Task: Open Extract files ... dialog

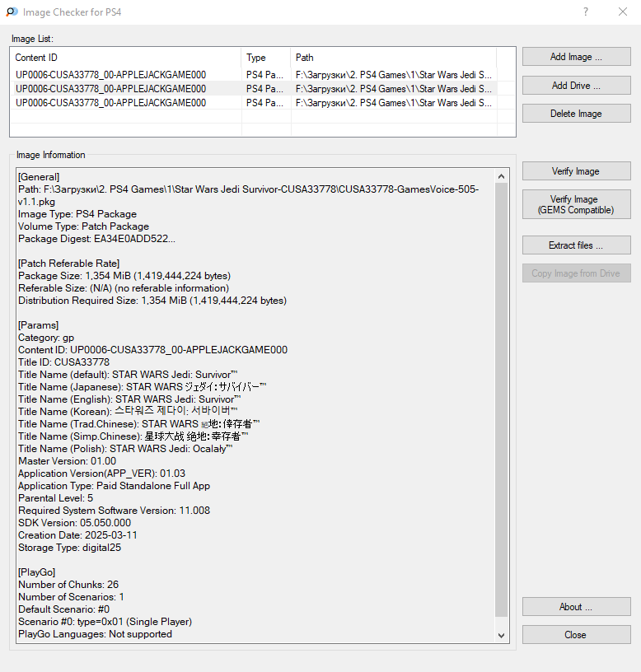Action: pos(576,245)
